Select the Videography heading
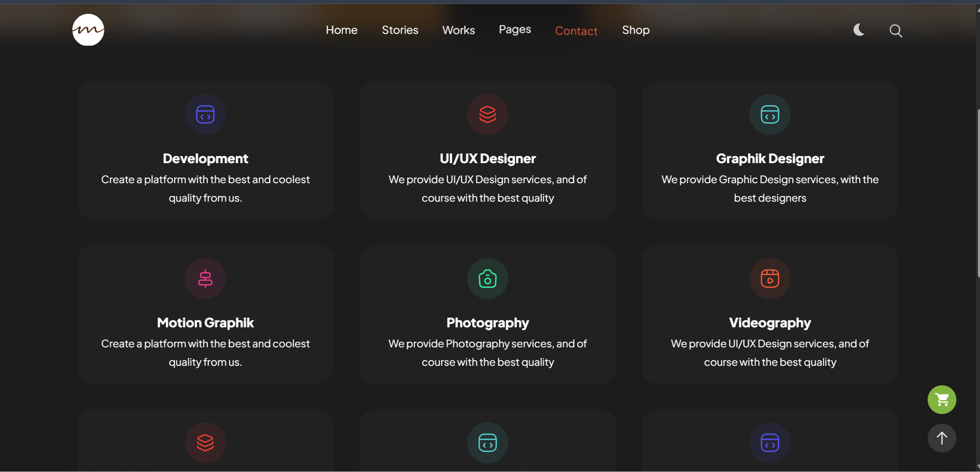 (770, 323)
